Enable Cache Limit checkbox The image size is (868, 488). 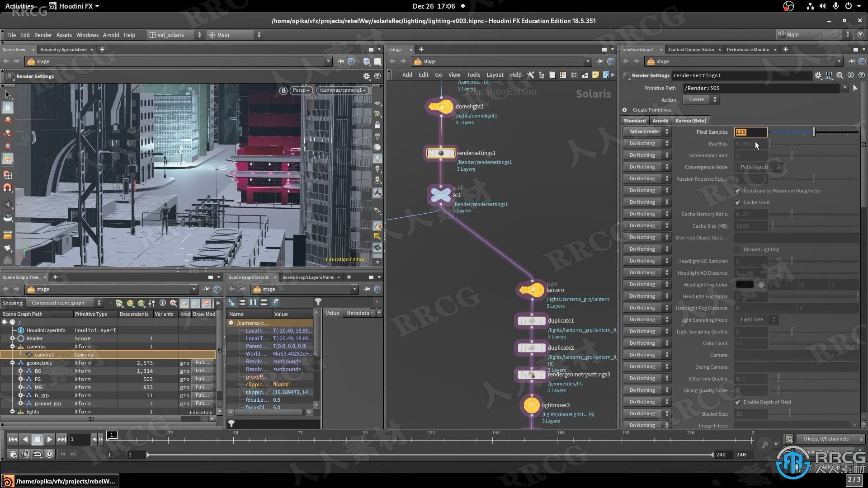737,202
